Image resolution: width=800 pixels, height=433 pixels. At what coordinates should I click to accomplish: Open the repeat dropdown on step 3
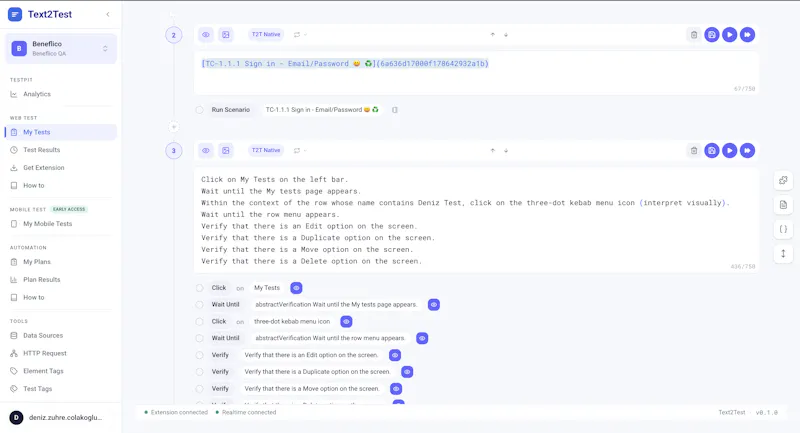(x=300, y=150)
